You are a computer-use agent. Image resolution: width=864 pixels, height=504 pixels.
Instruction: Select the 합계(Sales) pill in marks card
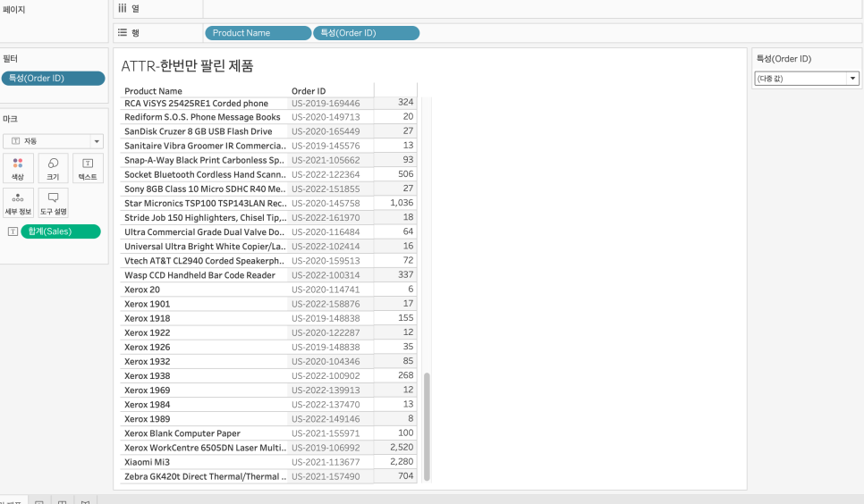(x=61, y=231)
